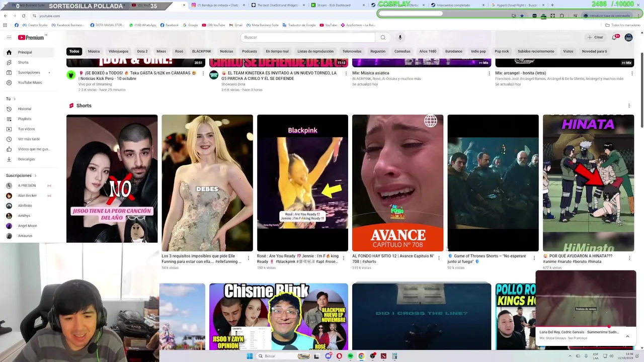Open the WhatsApp bookmark in bookmarks bar
The height and width of the screenshot is (362, 644).
pyautogui.click(x=142, y=25)
